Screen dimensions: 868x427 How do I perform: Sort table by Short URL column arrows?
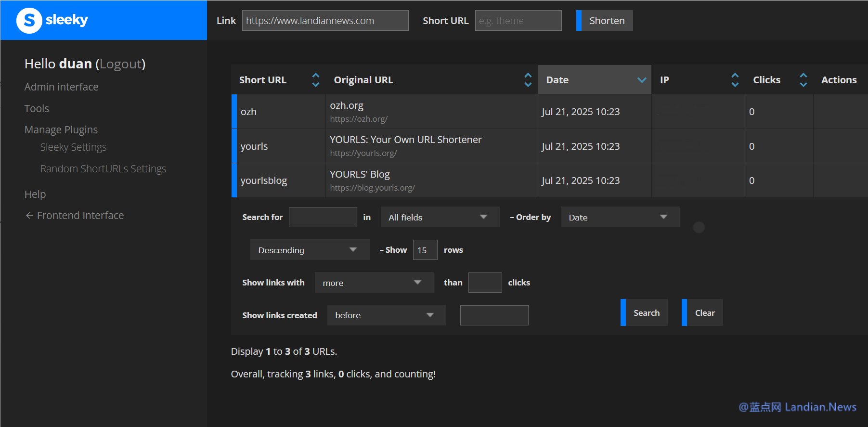pyautogui.click(x=315, y=80)
